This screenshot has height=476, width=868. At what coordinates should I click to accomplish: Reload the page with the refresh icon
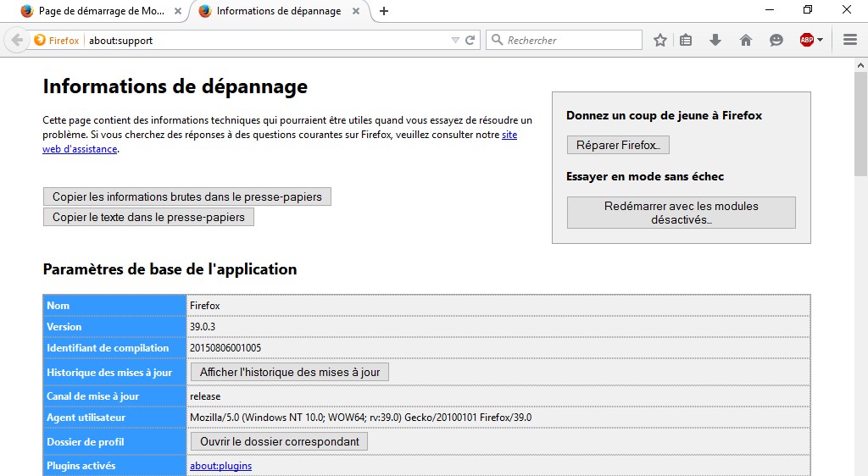click(470, 40)
